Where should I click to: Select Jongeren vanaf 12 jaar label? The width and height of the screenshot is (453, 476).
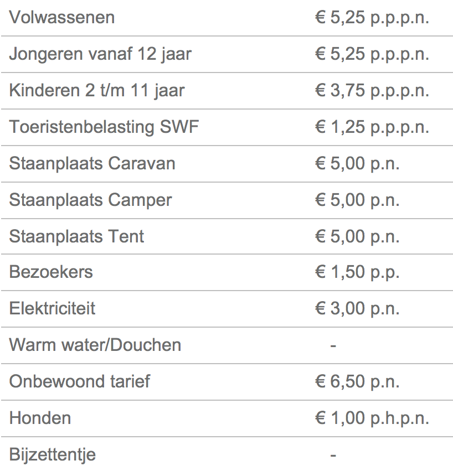[x=100, y=54]
